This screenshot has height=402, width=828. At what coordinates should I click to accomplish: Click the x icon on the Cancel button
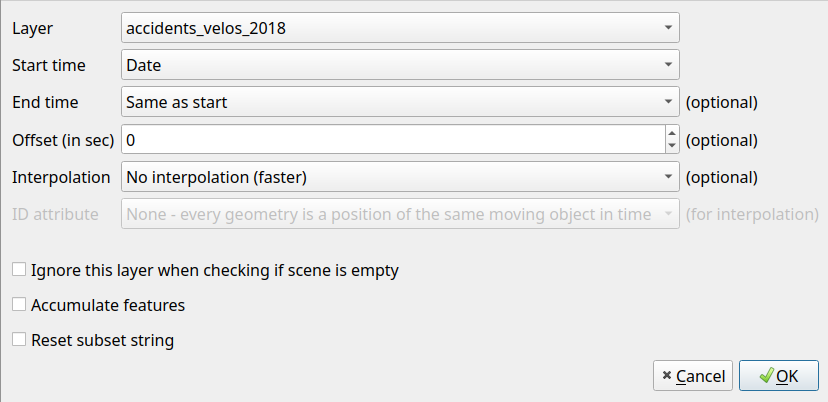667,376
